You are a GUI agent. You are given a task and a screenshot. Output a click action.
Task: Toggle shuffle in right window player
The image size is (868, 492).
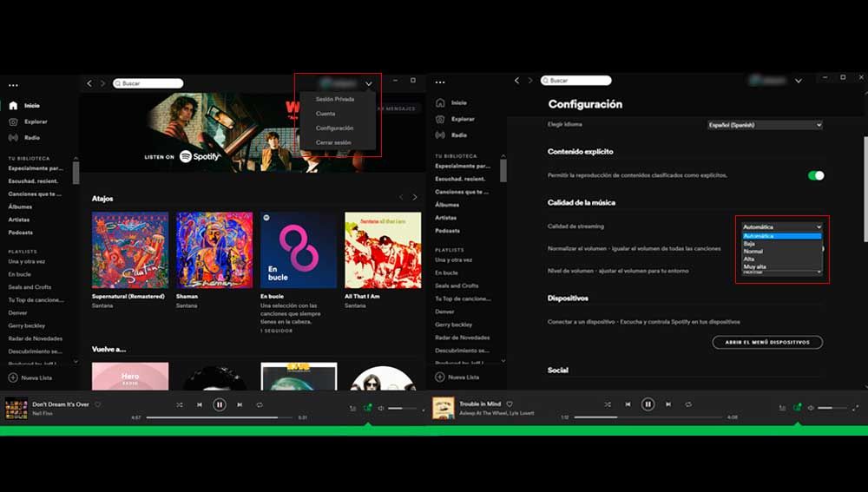click(x=608, y=404)
